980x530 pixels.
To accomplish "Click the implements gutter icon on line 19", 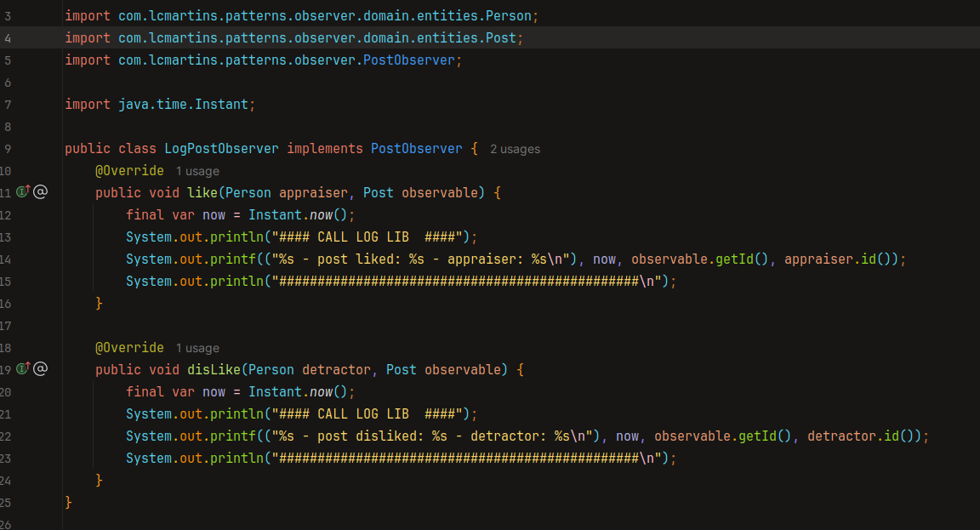I will coord(23,368).
